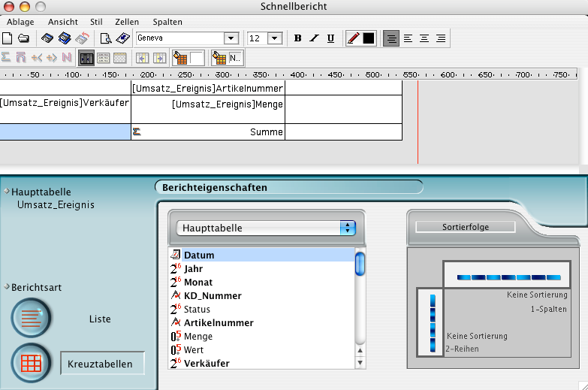Image resolution: width=588 pixels, height=390 pixels.
Task: Click the print preview magnifier icon
Action: [x=106, y=38]
